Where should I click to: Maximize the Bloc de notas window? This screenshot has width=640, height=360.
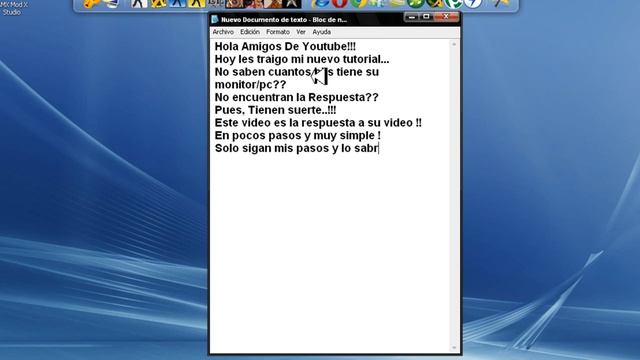(x=426, y=17)
